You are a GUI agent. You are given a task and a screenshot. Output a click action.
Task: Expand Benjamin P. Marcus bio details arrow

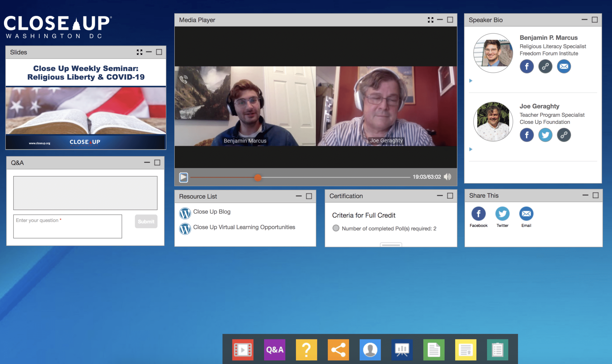pyautogui.click(x=471, y=81)
